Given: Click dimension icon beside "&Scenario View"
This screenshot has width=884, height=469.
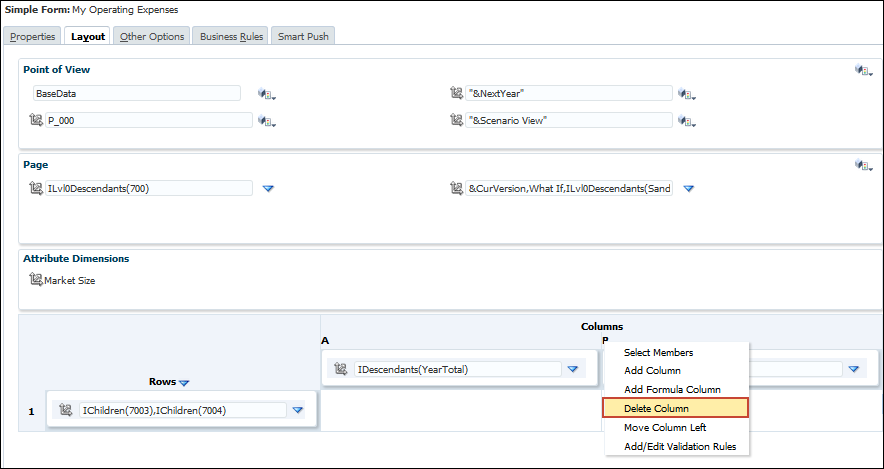Looking at the screenshot, I should tap(457, 120).
